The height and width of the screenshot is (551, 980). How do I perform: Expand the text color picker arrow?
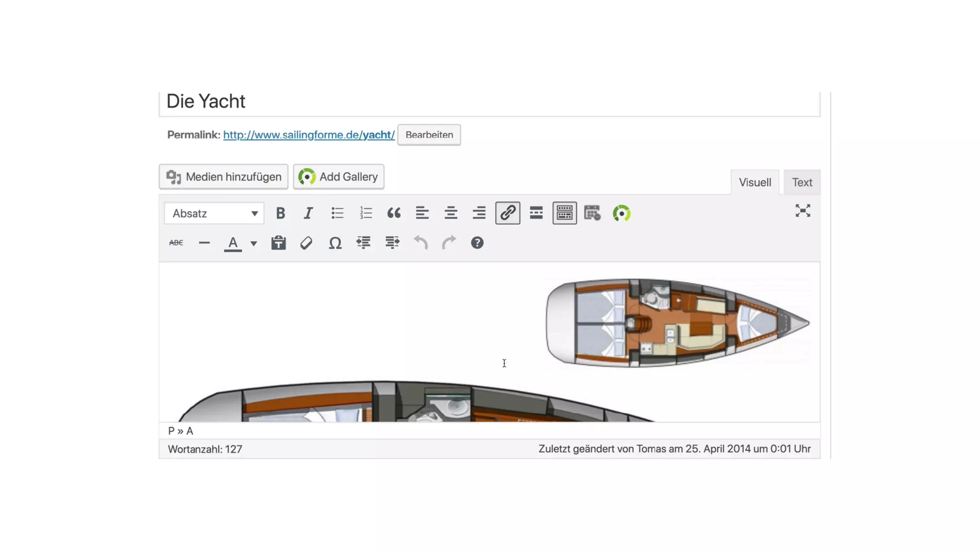254,243
